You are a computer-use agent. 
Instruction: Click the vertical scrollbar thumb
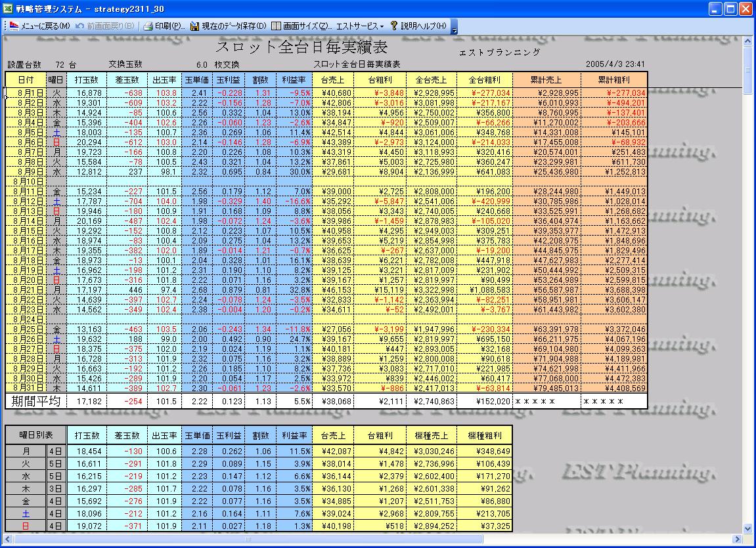point(748,70)
